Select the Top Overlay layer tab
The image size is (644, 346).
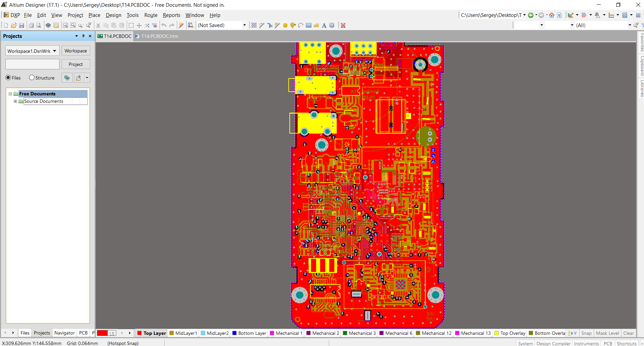(510, 333)
